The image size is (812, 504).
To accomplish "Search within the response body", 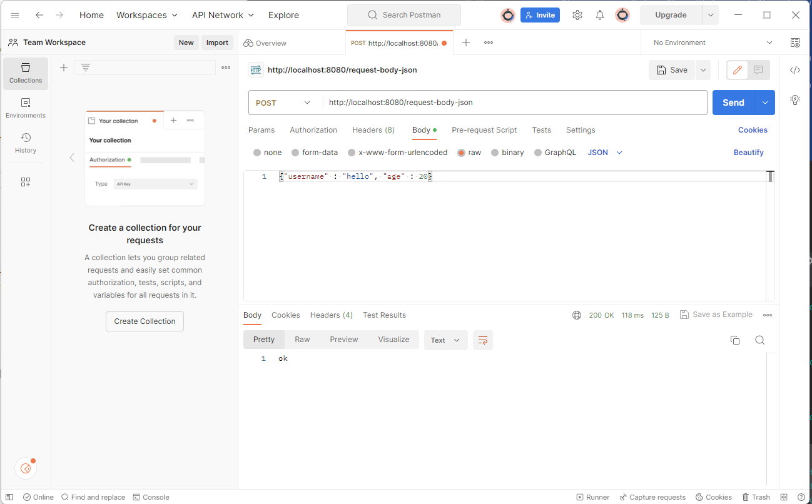I will (759, 340).
